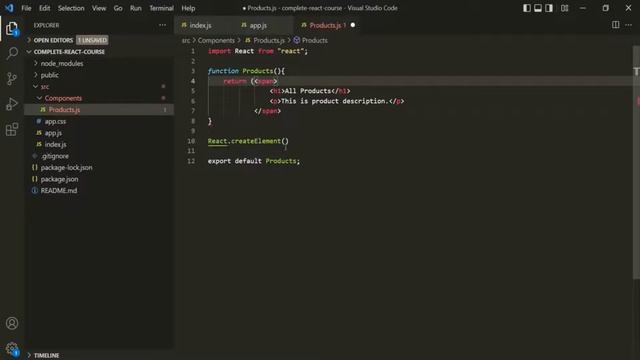640x360 pixels.
Task: Place cursor on export default Products line
Action: 253,161
